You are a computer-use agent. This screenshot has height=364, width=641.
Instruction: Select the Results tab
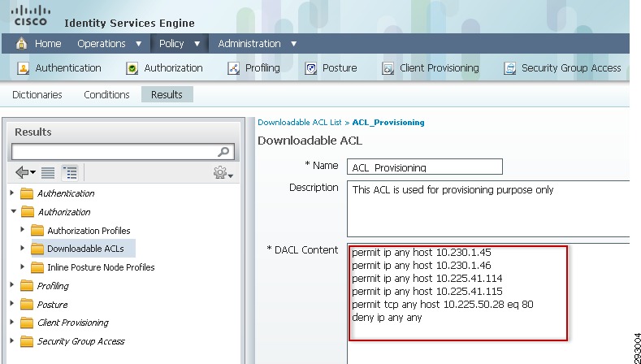pyautogui.click(x=167, y=94)
